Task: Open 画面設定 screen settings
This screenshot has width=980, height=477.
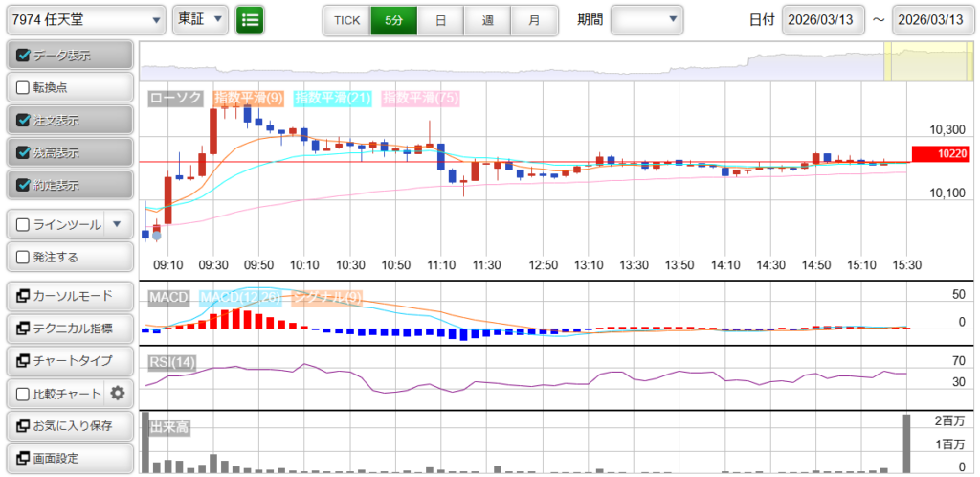Action: (68, 458)
